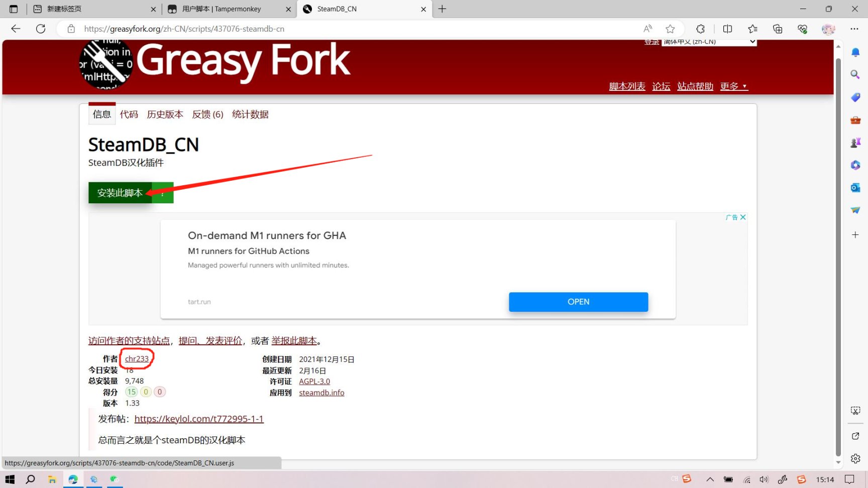
Task: Open split screen view icon
Action: pos(727,29)
